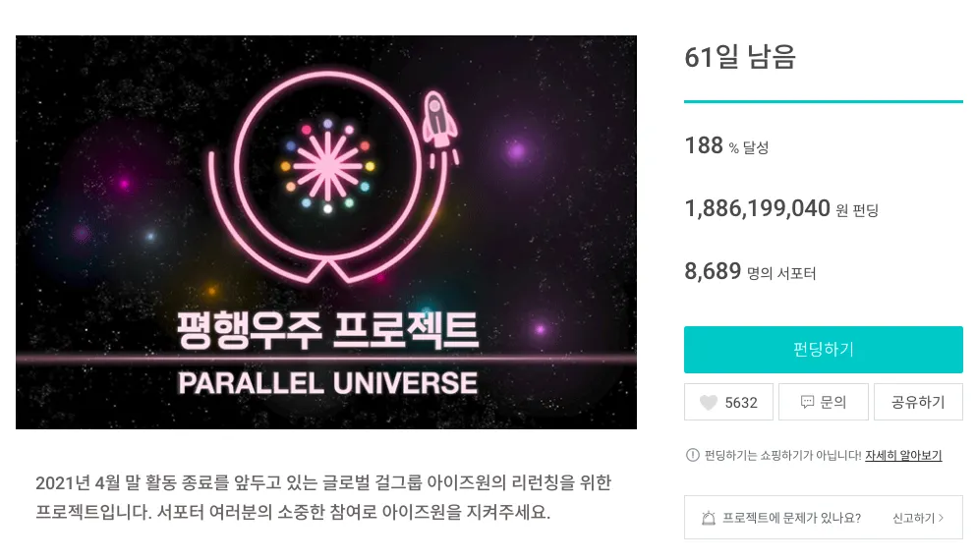Click the 신고하기 report link
The image size is (976, 560).
(x=913, y=518)
